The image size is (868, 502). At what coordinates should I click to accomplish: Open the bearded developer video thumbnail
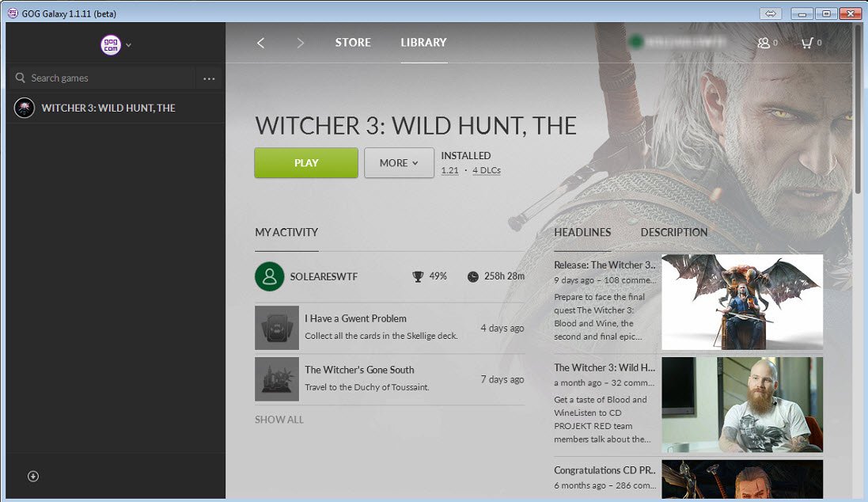click(742, 405)
